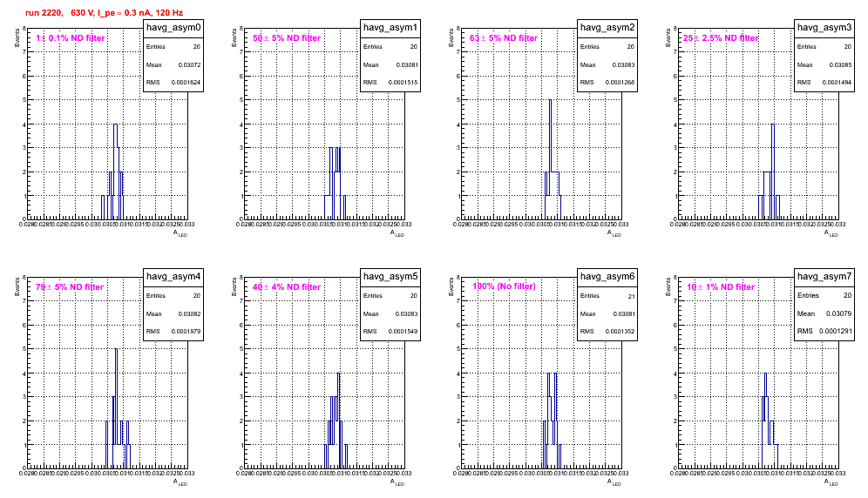Pick the Mean value 0.03079 in havg_asym7

pos(838,313)
